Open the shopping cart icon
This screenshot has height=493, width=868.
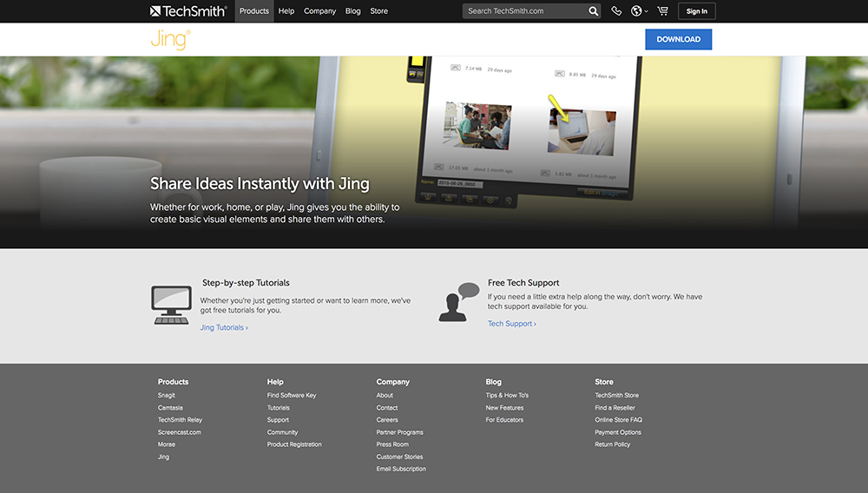click(x=662, y=11)
